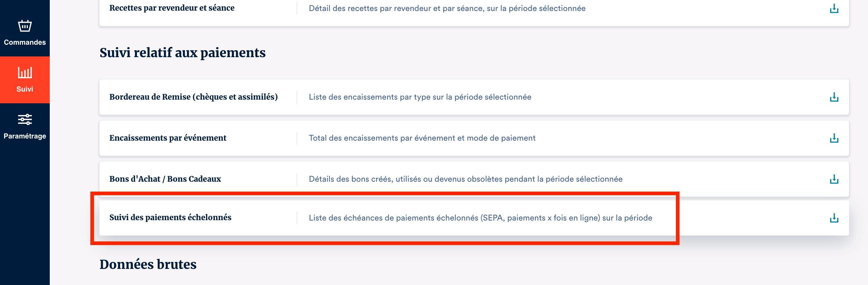
Task: Select the Encaissements par événement title
Action: point(168,138)
